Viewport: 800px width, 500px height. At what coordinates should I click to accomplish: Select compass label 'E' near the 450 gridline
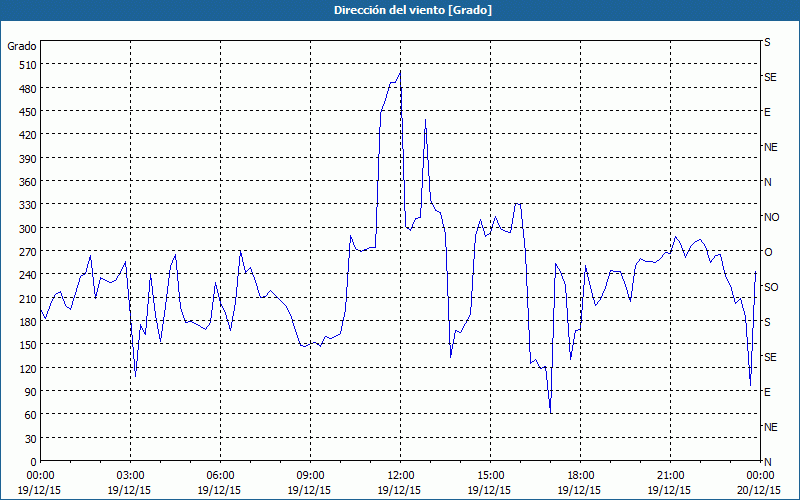click(767, 112)
